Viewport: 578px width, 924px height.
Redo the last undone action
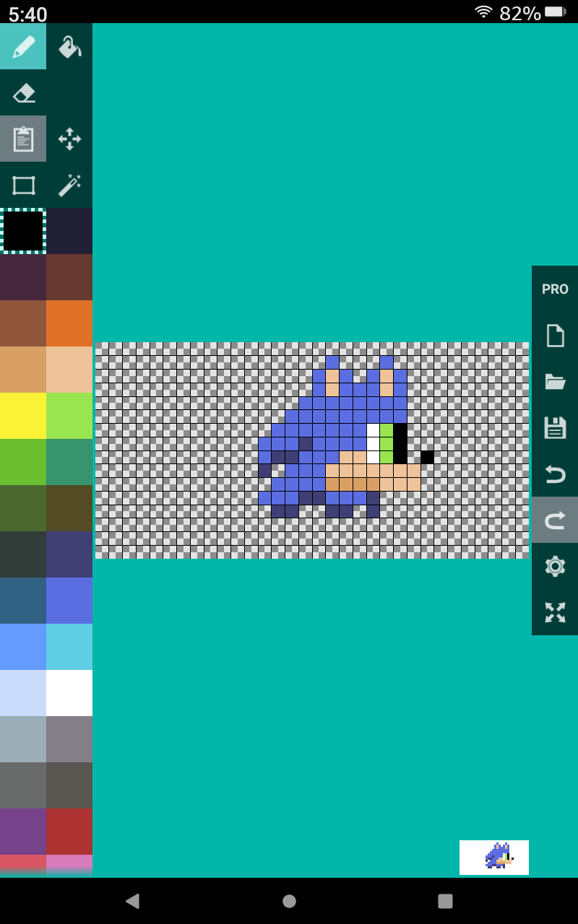(x=555, y=520)
